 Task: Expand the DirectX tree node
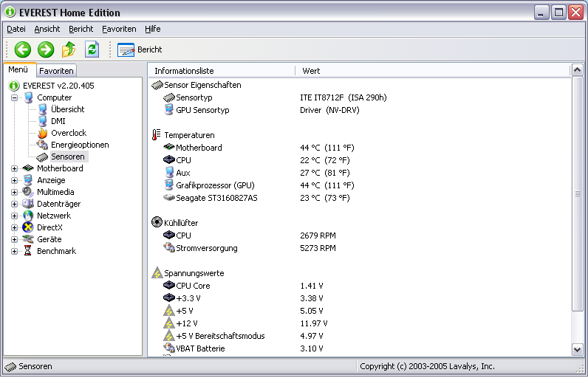pos(14,228)
